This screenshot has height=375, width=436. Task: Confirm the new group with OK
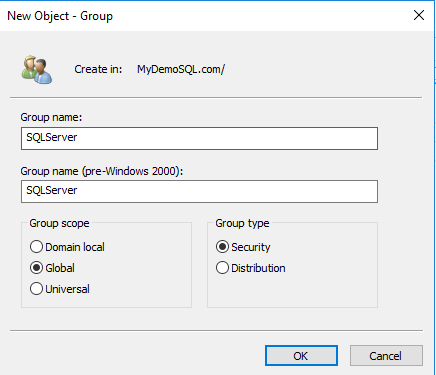pos(301,356)
